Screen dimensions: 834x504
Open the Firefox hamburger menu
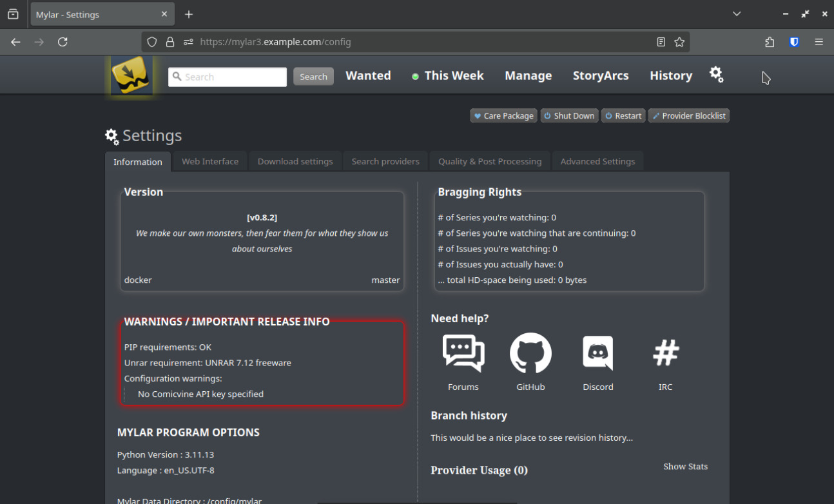819,42
